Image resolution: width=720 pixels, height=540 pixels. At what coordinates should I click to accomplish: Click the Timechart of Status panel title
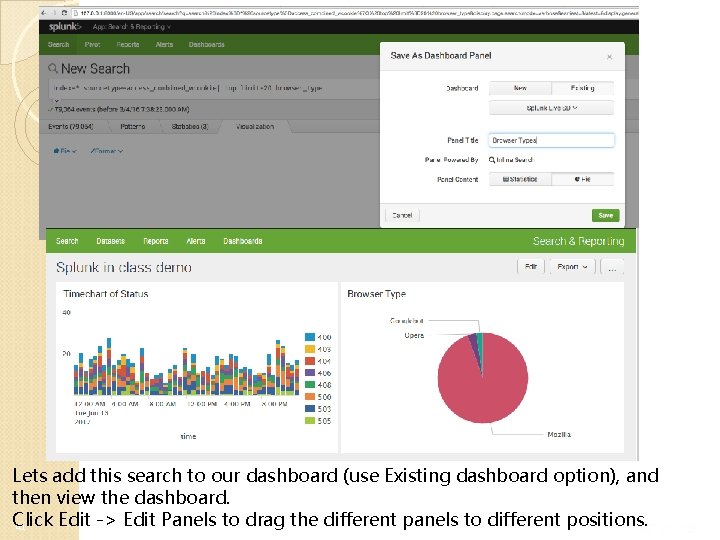(x=106, y=294)
